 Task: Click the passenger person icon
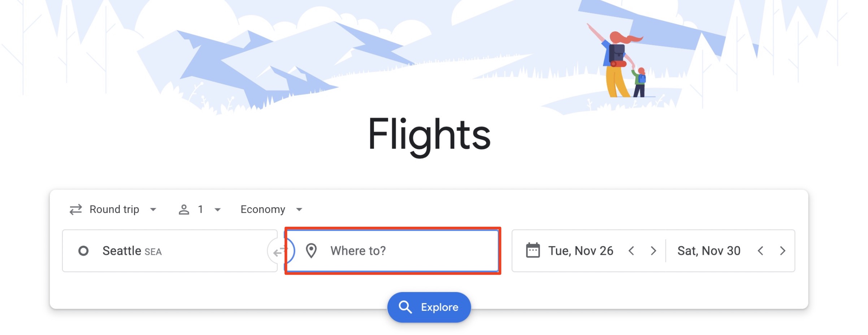click(185, 209)
